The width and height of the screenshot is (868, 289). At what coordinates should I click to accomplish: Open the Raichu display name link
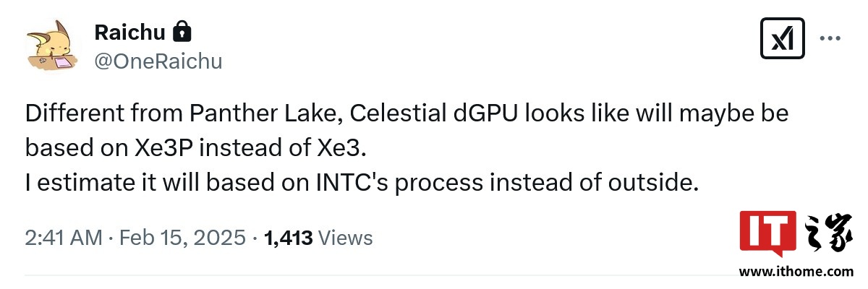coord(129,33)
